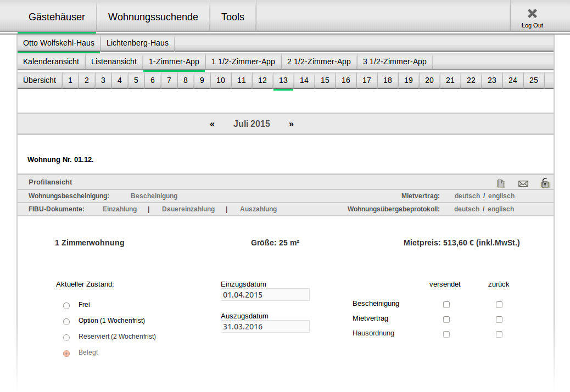Open the Bescheinigung link
The width and height of the screenshot is (570, 392).
click(x=154, y=196)
